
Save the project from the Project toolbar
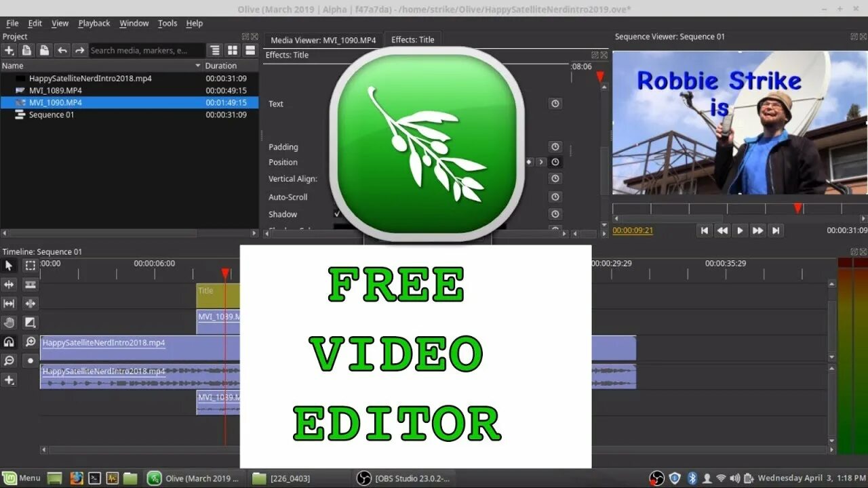[44, 50]
